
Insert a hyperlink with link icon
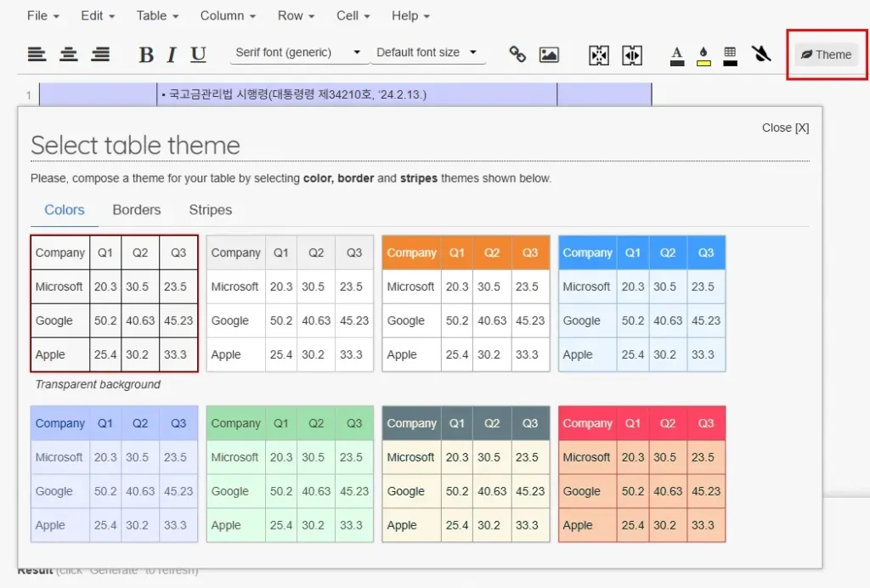517,54
